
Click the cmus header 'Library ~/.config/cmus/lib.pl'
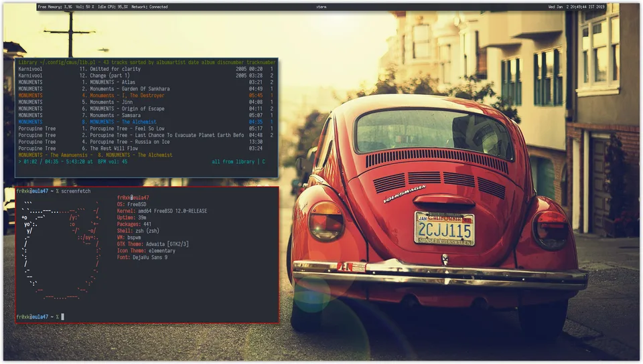(56, 62)
